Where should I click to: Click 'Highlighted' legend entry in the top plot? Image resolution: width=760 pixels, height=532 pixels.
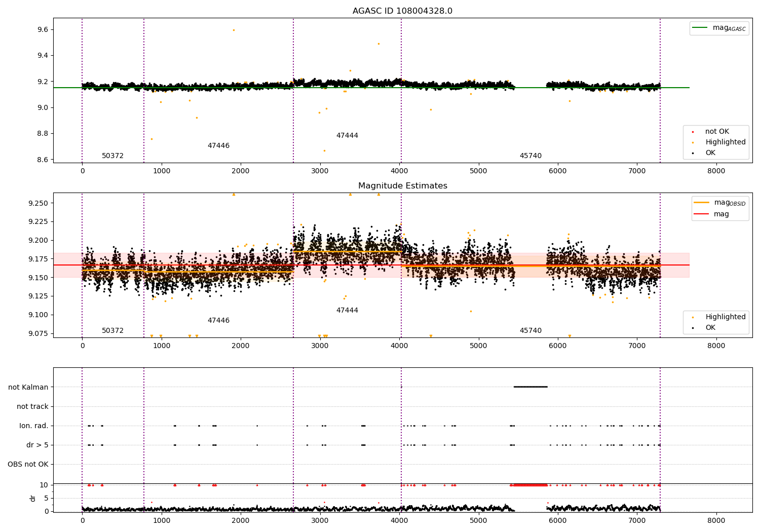pos(725,142)
